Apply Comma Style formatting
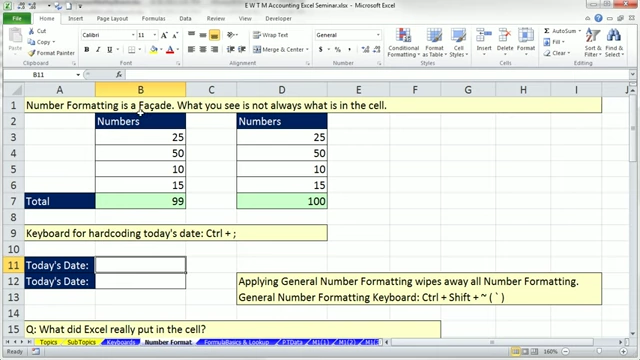 click(349, 49)
